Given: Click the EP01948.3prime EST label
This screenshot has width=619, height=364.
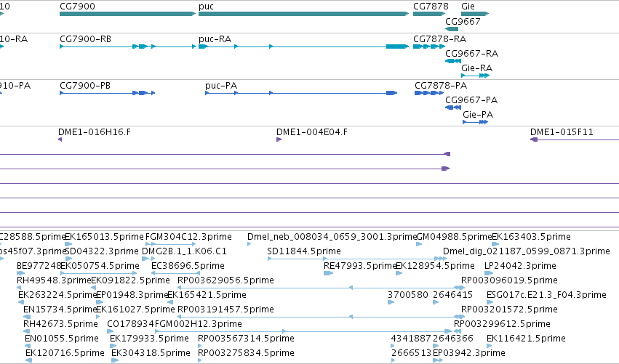Looking at the screenshot, I should [132, 295].
